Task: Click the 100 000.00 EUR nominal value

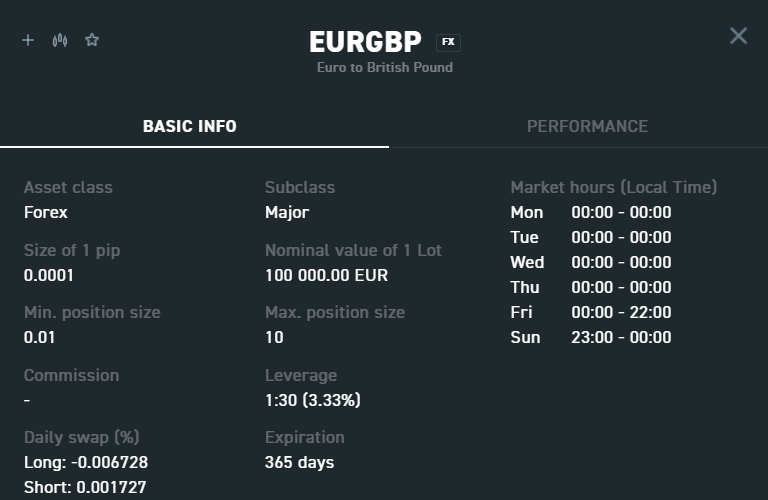Action: (326, 275)
